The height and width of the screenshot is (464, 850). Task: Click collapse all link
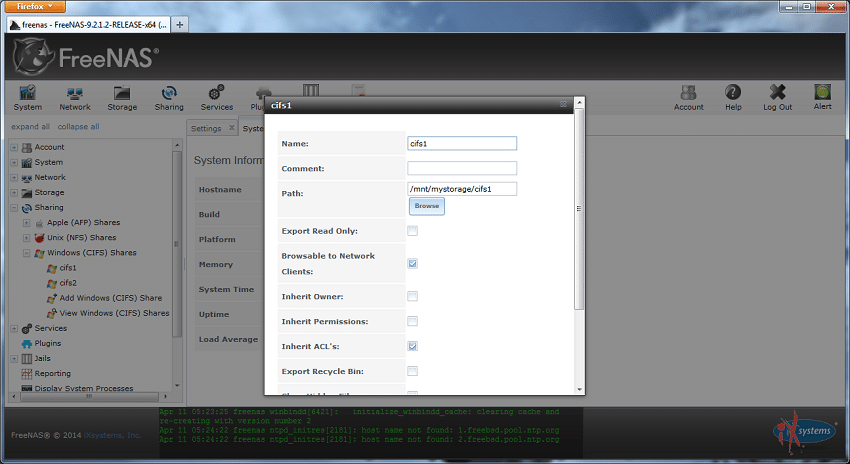click(x=79, y=127)
